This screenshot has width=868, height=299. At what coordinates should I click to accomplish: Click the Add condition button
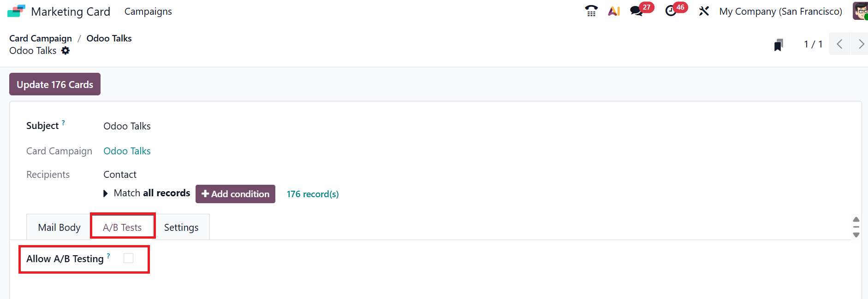235,194
